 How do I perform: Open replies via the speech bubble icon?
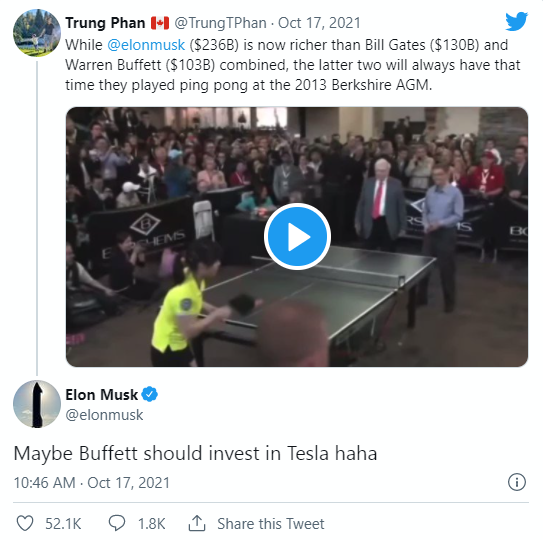click(117, 523)
